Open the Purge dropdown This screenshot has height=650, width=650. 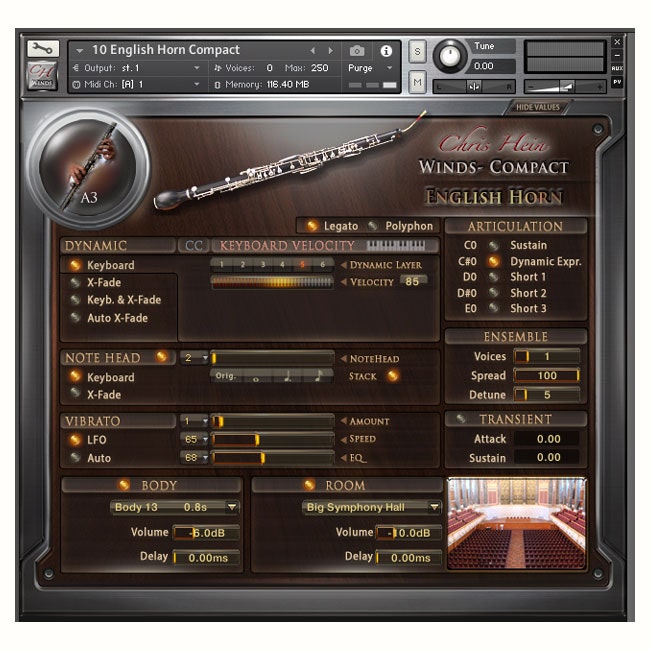pyautogui.click(x=389, y=68)
